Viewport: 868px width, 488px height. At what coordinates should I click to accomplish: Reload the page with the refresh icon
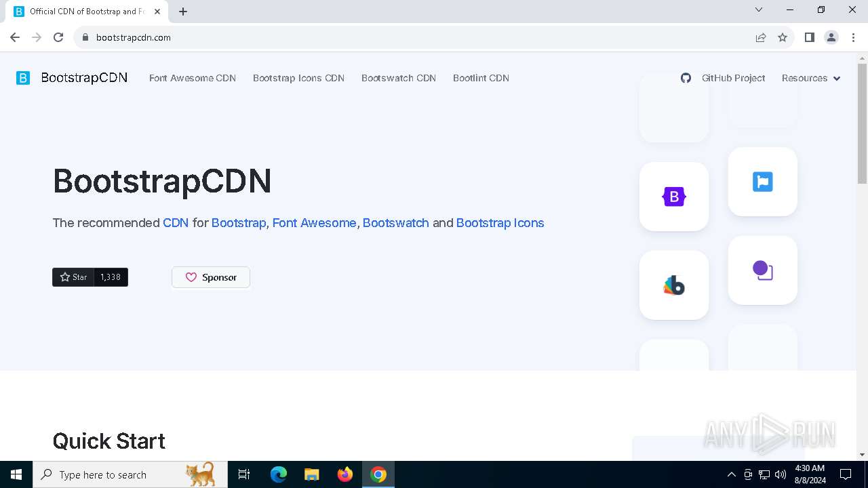(58, 37)
